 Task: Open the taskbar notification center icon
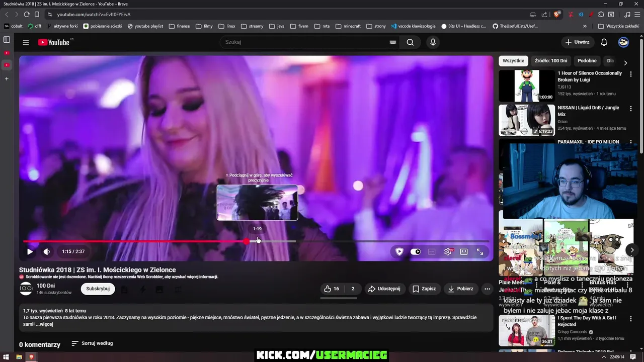coord(633,357)
